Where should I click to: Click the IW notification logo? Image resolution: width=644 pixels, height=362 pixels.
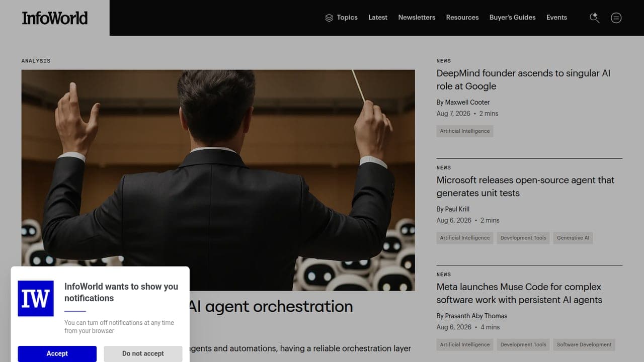tap(36, 299)
